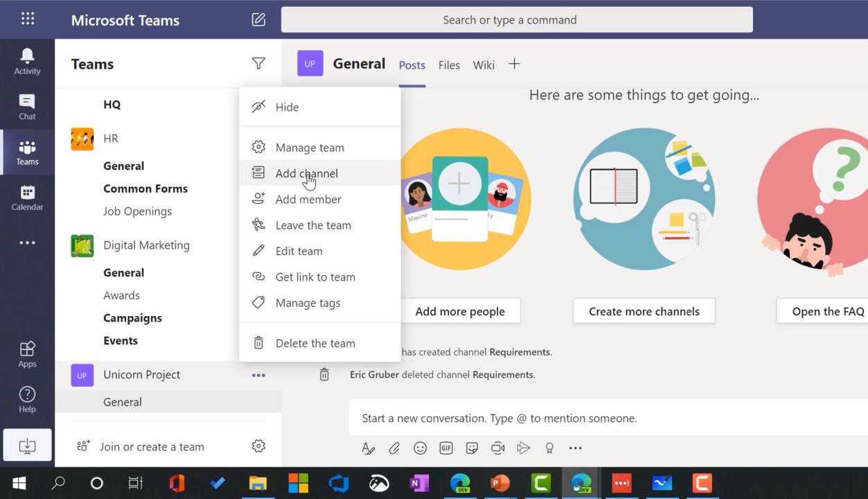Open the Wiki tab
This screenshot has width=868, height=499.
coord(484,65)
